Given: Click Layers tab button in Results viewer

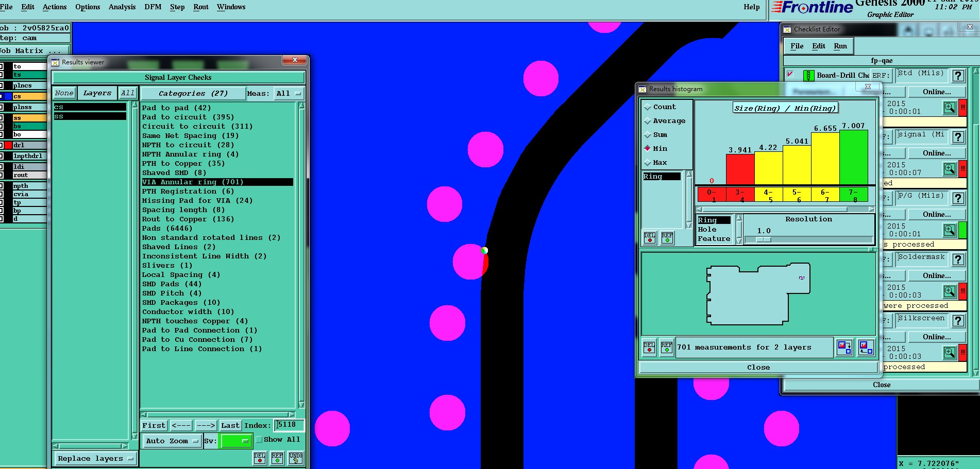Looking at the screenshot, I should [97, 93].
